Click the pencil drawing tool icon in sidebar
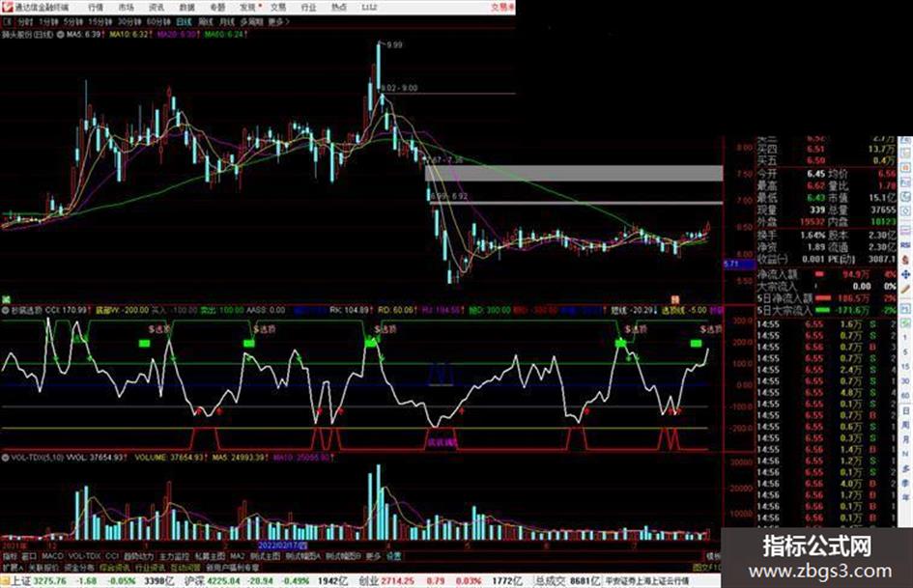This screenshot has height=588, width=913. click(905, 288)
